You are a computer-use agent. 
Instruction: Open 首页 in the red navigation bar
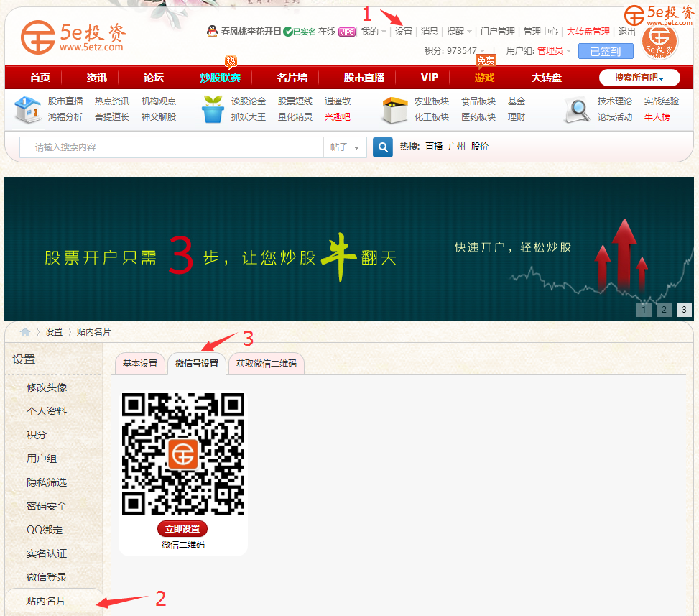click(40, 78)
